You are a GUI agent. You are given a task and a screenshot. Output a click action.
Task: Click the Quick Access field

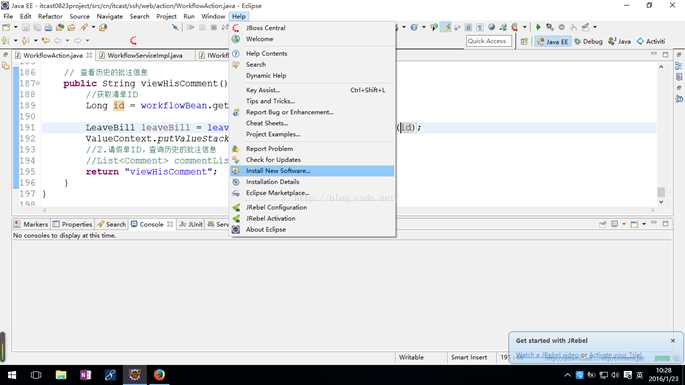point(488,41)
